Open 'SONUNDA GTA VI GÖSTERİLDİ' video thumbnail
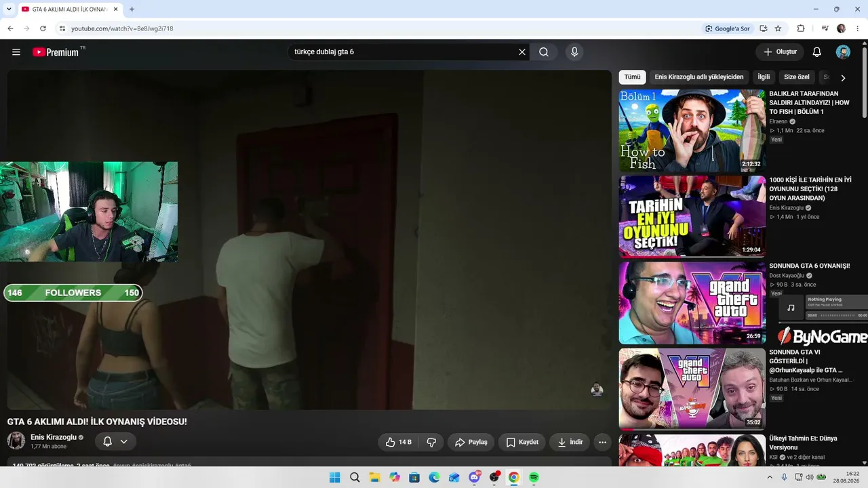The height and width of the screenshot is (488, 868). click(692, 389)
